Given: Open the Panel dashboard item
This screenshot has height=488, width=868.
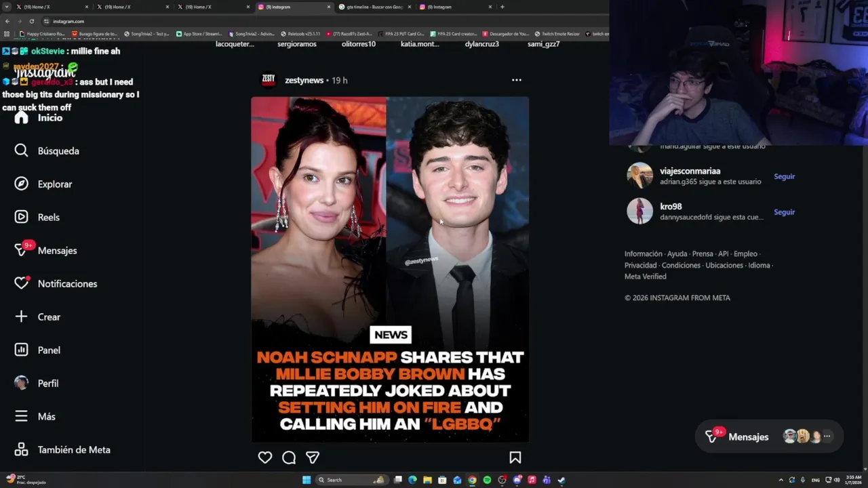Looking at the screenshot, I should 37,350.
